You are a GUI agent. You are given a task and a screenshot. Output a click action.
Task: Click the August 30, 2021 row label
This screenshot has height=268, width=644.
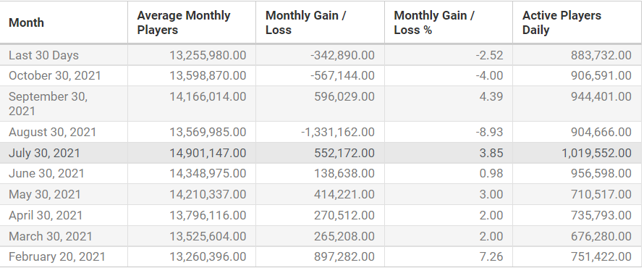click(x=53, y=132)
